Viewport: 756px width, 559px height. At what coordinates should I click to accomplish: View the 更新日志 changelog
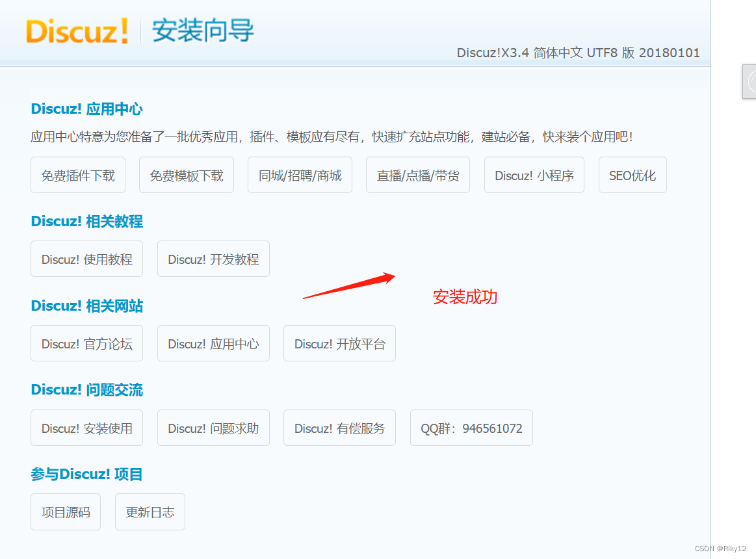150,512
